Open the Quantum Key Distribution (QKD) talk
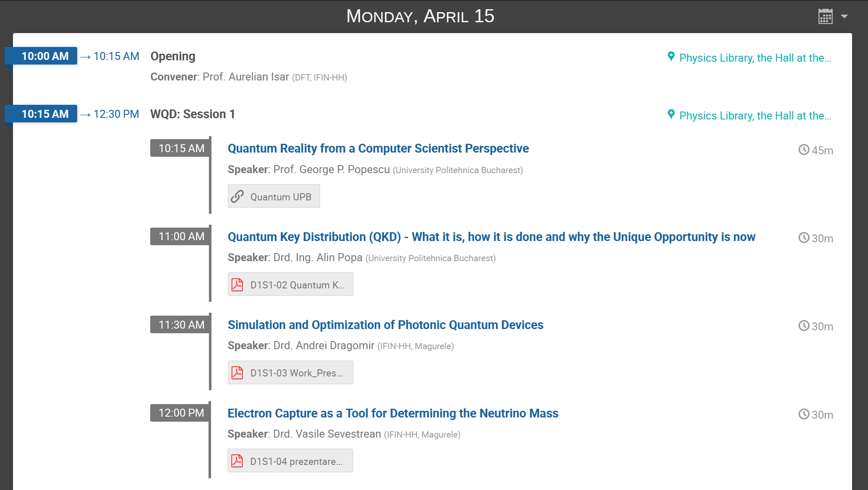 (491, 237)
